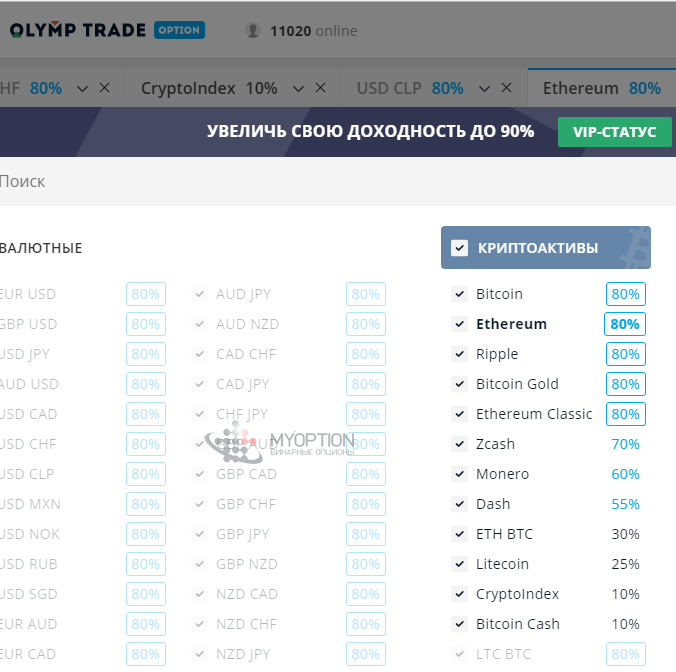Screen dimensions: 676x672
Task: Toggle the GBP JPY checkbox
Action: click(x=200, y=534)
